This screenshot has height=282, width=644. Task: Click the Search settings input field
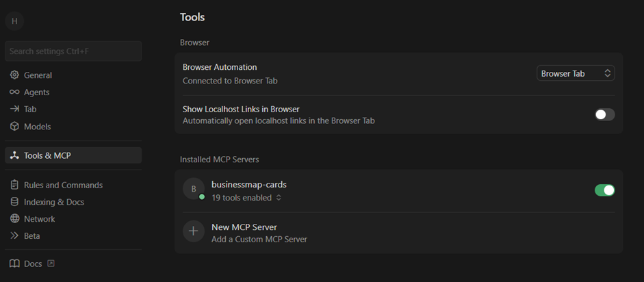pyautogui.click(x=73, y=51)
